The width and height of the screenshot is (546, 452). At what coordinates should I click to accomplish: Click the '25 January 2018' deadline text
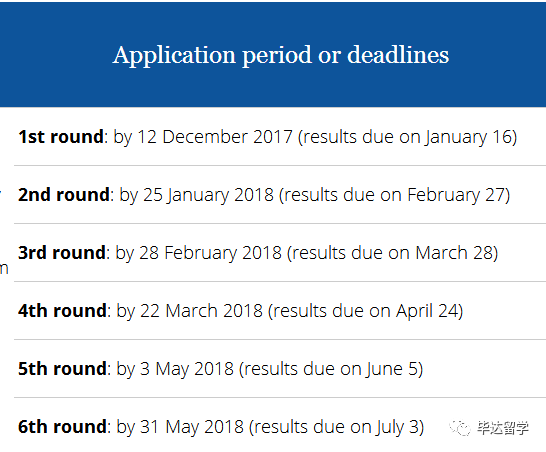[208, 194]
